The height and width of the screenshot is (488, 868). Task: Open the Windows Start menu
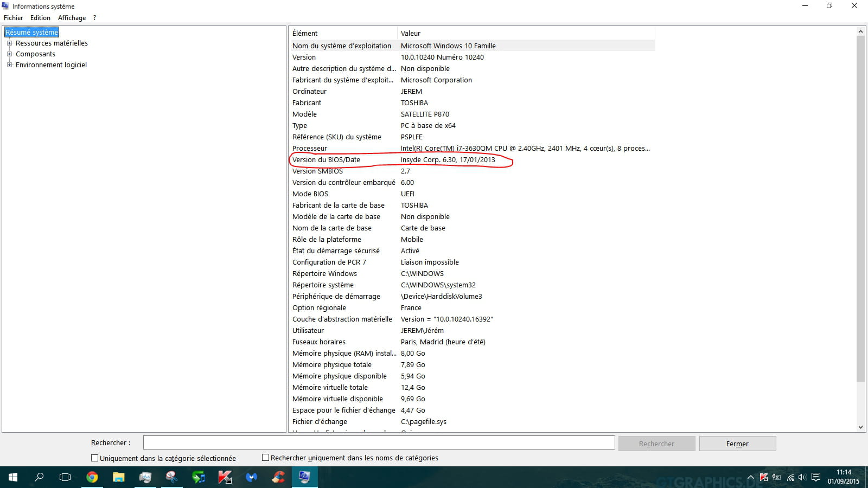(x=13, y=477)
